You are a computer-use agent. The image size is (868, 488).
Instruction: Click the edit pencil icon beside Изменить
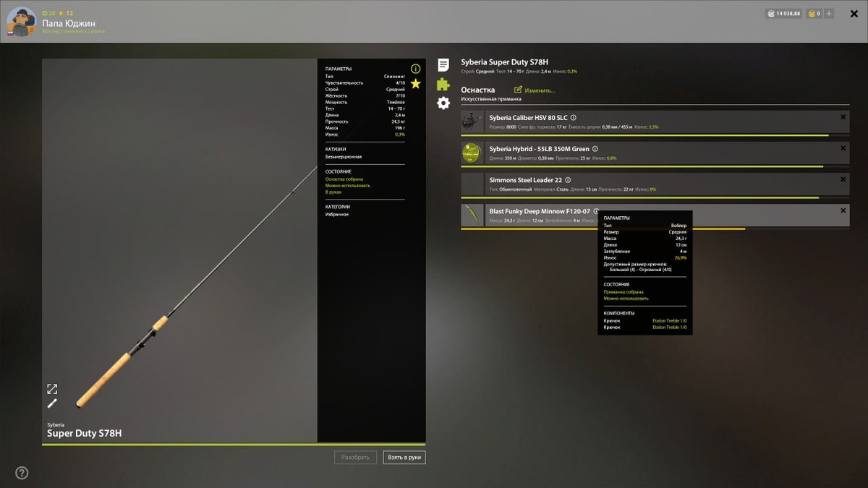(518, 90)
